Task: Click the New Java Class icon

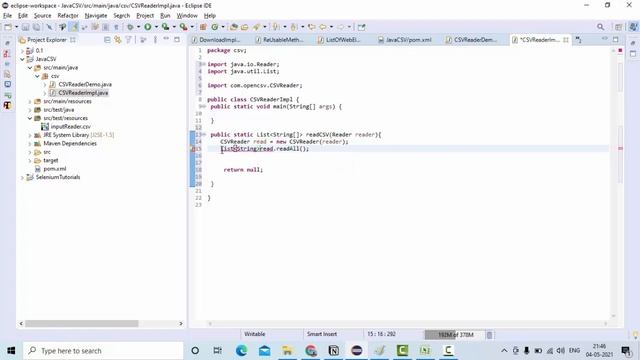Action: pyautogui.click(x=215, y=27)
